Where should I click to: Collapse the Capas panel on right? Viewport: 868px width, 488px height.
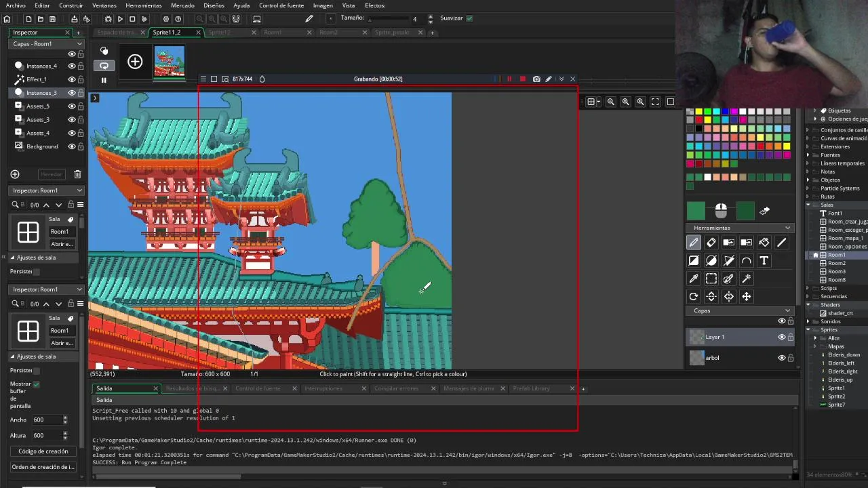tap(787, 311)
